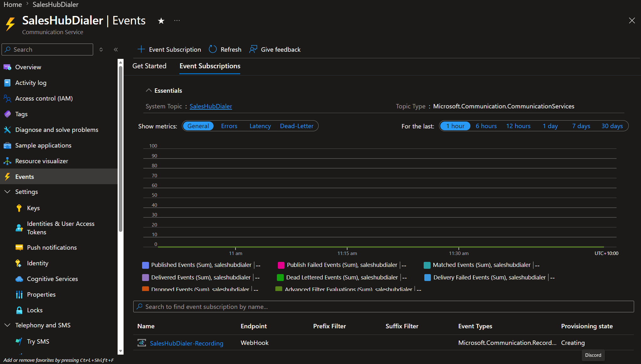Select the Latency metrics option

(260, 126)
